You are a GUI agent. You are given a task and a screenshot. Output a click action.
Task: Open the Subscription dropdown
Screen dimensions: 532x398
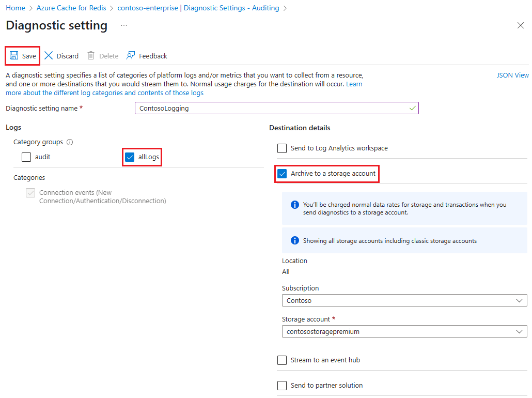404,300
